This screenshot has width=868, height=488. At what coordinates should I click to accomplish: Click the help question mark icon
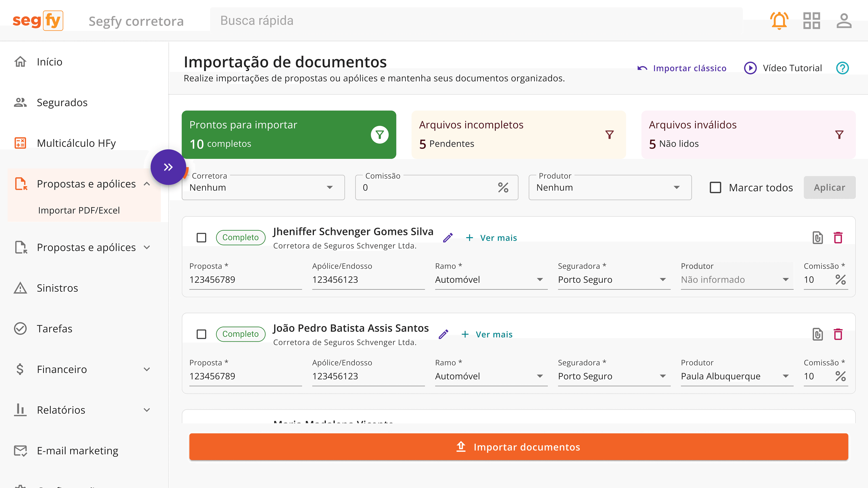(842, 68)
